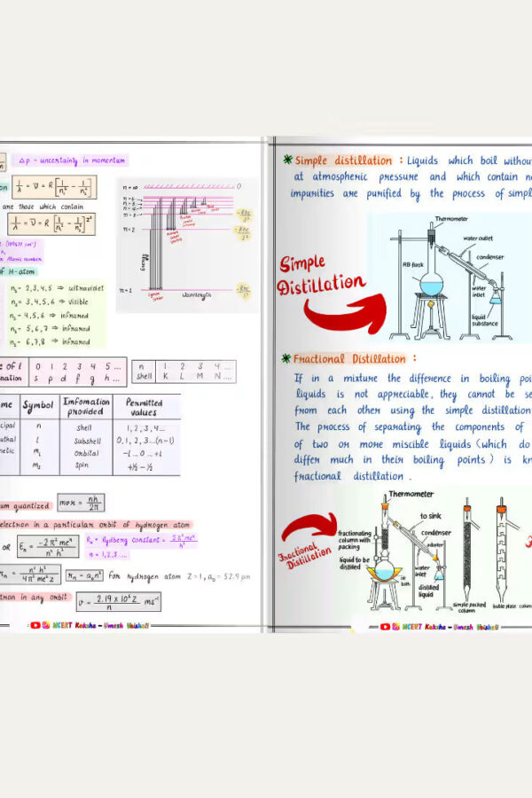Click the 'liquid to be distilled' label

(x=355, y=563)
